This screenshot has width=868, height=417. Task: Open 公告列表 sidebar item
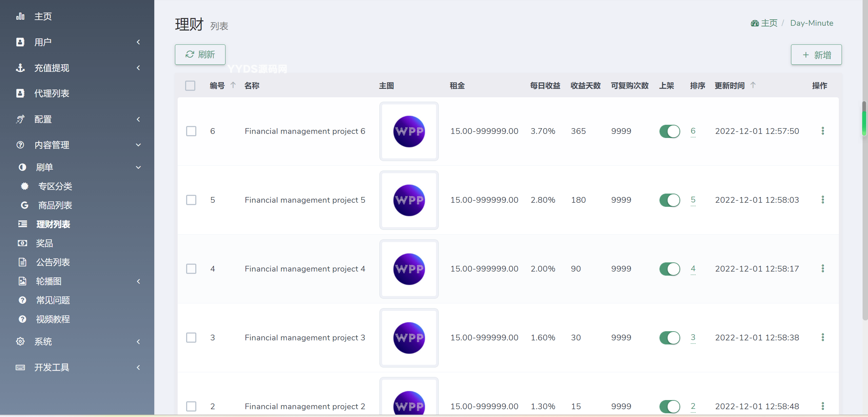pyautogui.click(x=53, y=262)
